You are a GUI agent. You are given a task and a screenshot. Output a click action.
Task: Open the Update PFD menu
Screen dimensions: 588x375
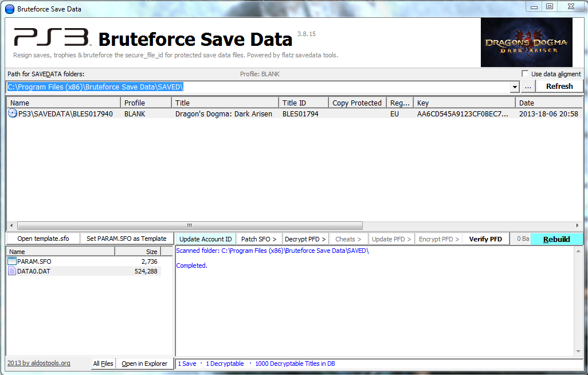pyautogui.click(x=391, y=239)
